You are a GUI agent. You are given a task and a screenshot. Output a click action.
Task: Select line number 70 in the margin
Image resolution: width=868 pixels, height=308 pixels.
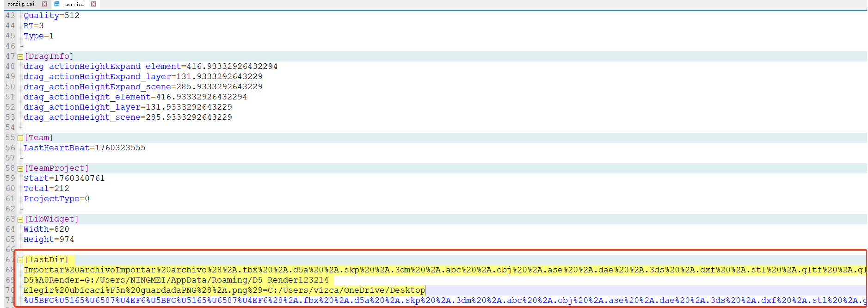[x=10, y=290]
